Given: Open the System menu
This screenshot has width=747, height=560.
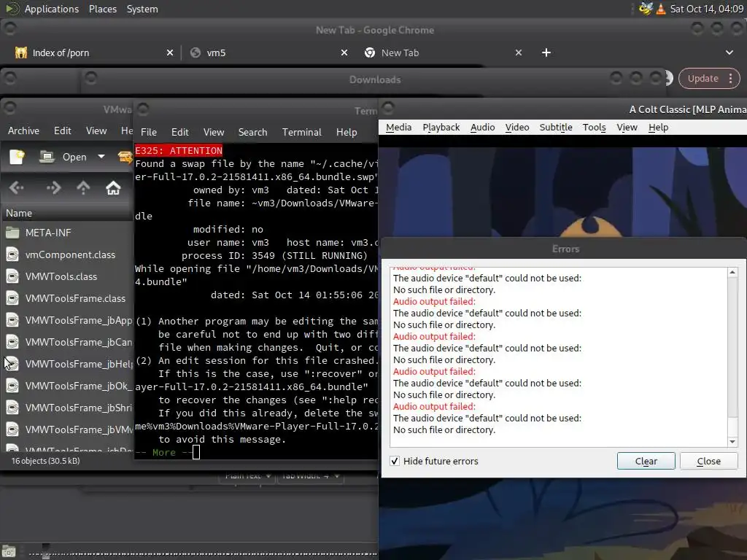Looking at the screenshot, I should pyautogui.click(x=142, y=9).
